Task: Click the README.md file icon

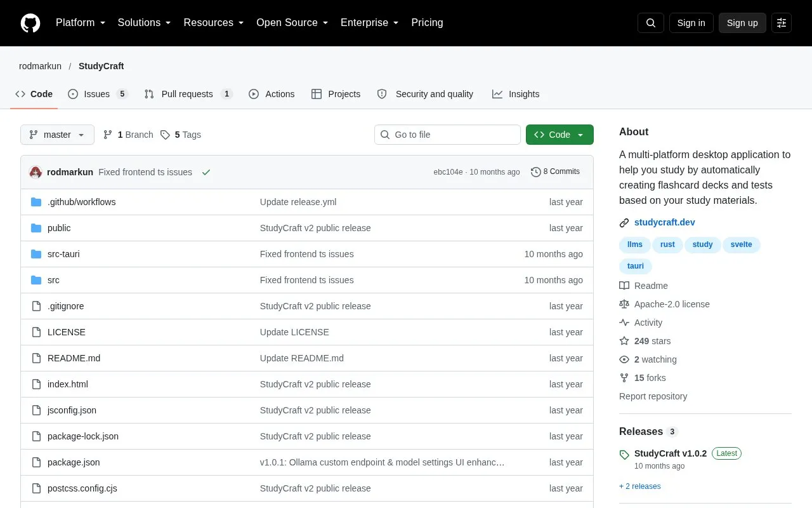Action: pyautogui.click(x=36, y=358)
